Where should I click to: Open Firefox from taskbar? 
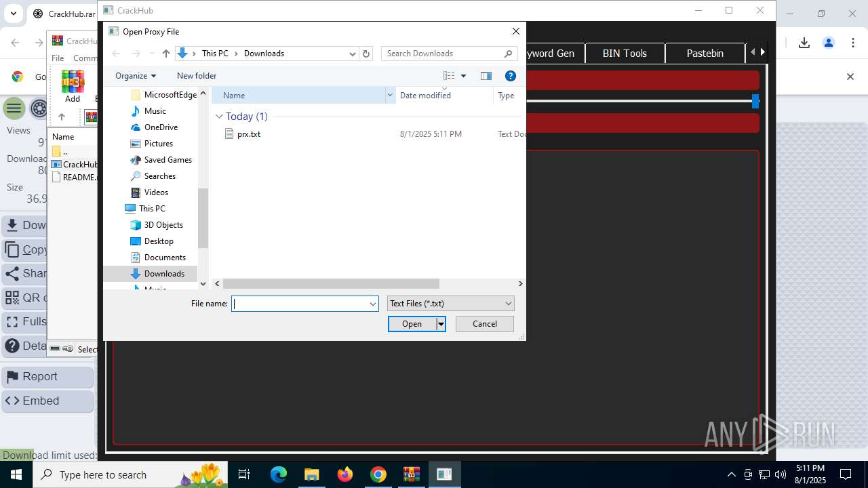(x=345, y=474)
